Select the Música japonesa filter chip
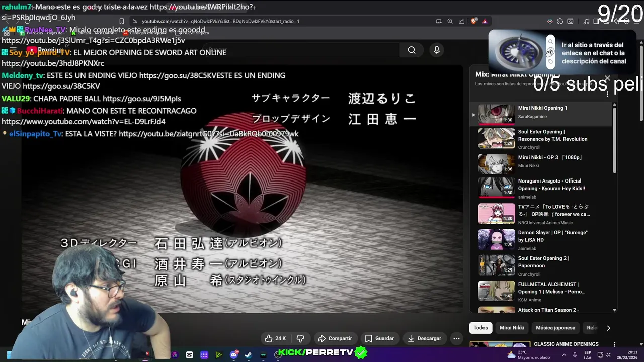The height and width of the screenshot is (362, 644). 555,328
